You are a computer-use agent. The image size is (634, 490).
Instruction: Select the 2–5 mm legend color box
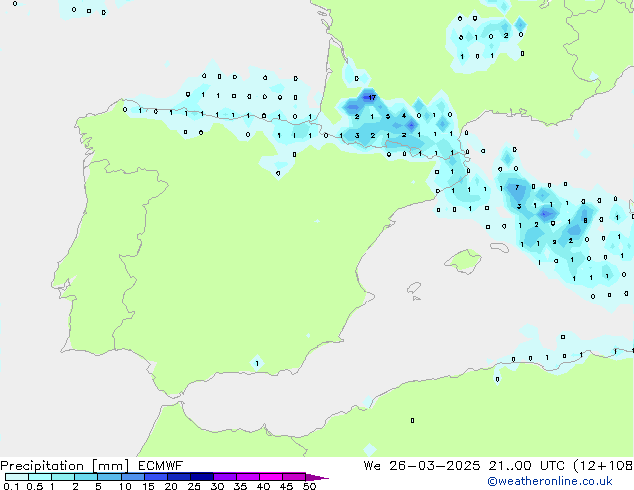coord(86,477)
